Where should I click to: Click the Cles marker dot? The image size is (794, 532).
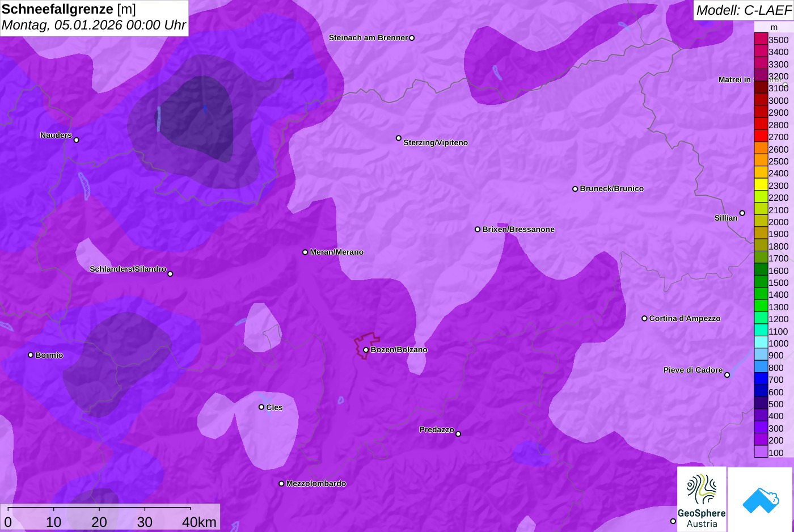tap(261, 407)
